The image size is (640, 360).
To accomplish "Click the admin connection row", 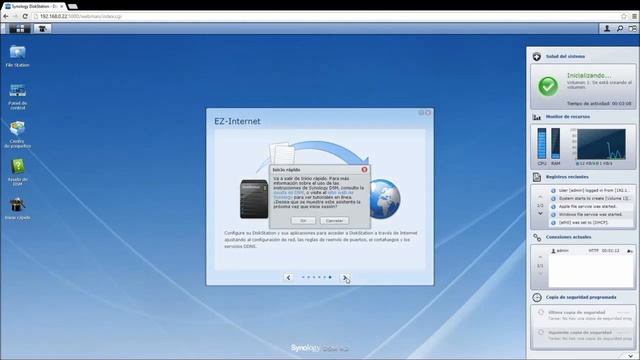I will (591, 251).
